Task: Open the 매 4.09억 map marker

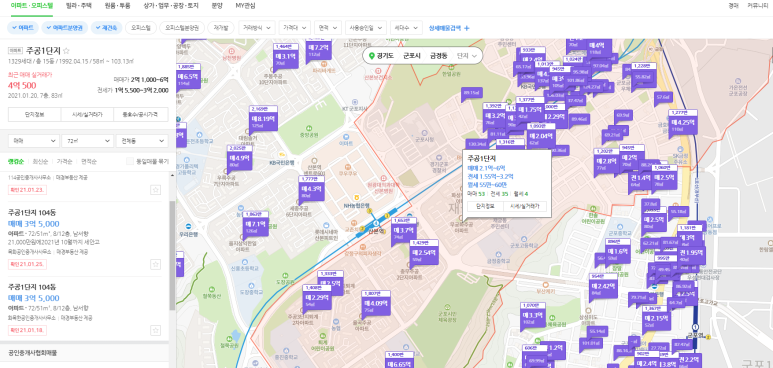Action: pyautogui.click(x=376, y=304)
